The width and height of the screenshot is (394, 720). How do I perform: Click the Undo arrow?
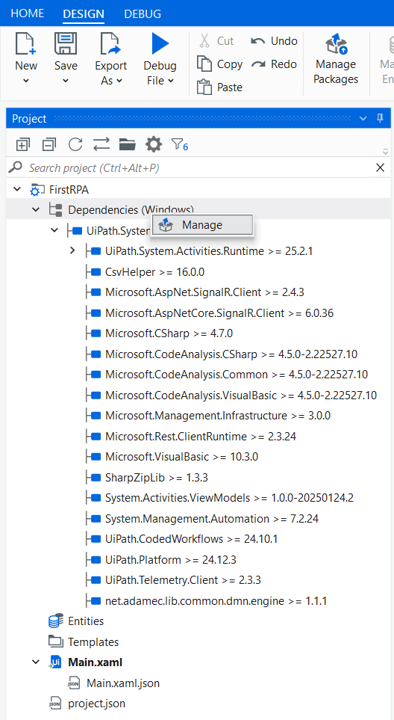click(x=258, y=41)
